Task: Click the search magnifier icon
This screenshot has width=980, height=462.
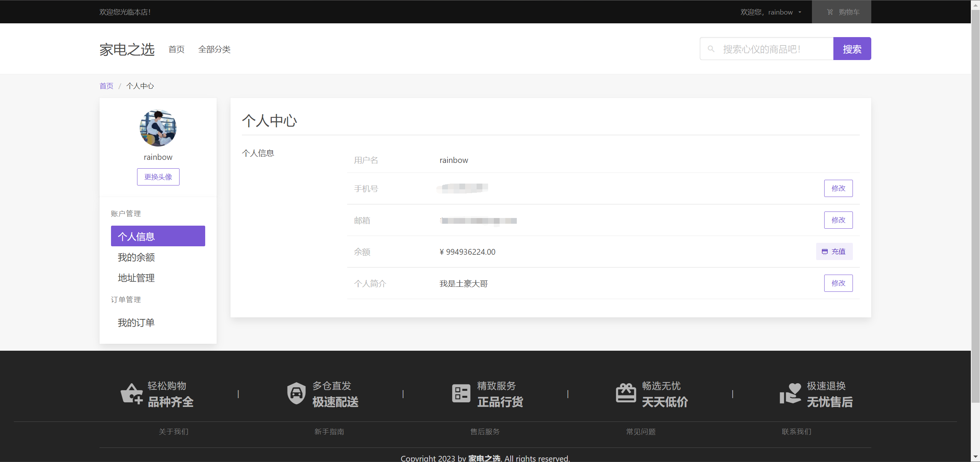Action: pos(711,49)
